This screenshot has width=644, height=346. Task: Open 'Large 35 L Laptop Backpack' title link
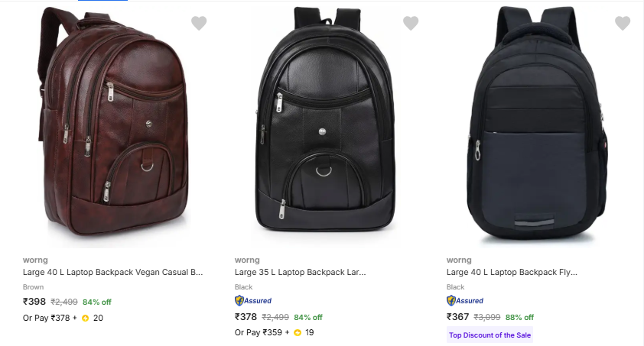coord(301,272)
